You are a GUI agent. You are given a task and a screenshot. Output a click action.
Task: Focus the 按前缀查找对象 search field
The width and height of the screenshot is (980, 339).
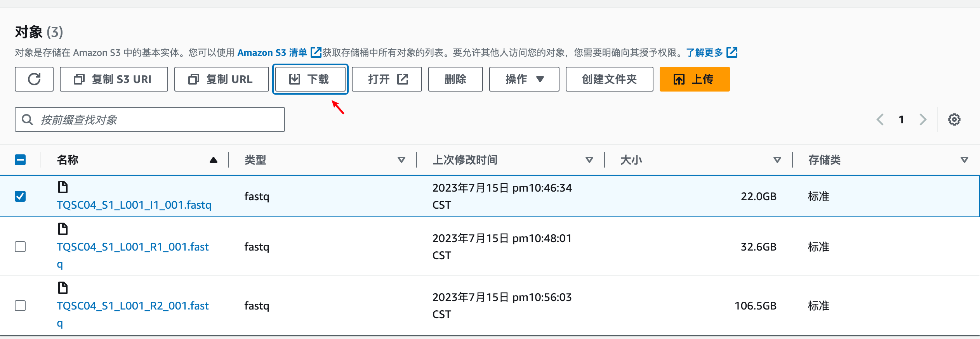150,119
